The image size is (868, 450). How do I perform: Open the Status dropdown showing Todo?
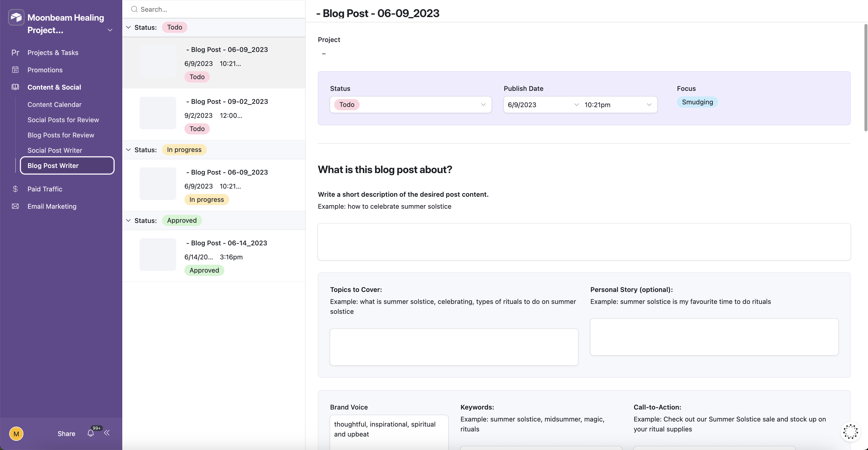[410, 104]
